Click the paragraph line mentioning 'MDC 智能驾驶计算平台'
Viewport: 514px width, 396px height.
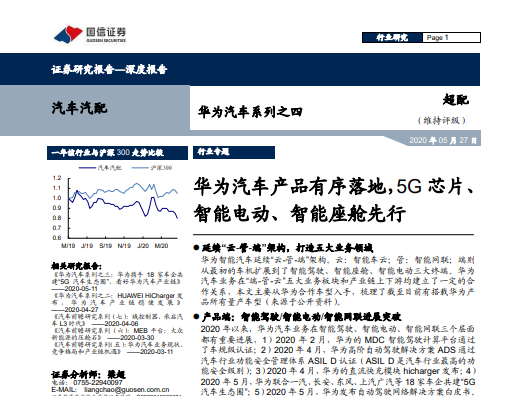point(338,340)
